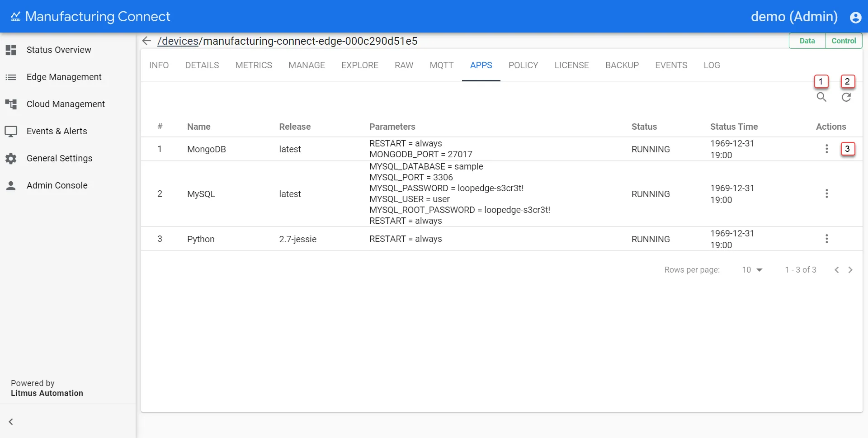Click the Release column header

pos(295,127)
